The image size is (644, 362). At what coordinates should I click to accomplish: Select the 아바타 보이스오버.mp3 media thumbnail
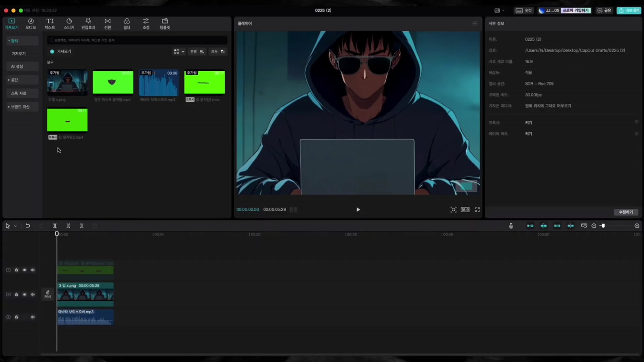point(159,82)
